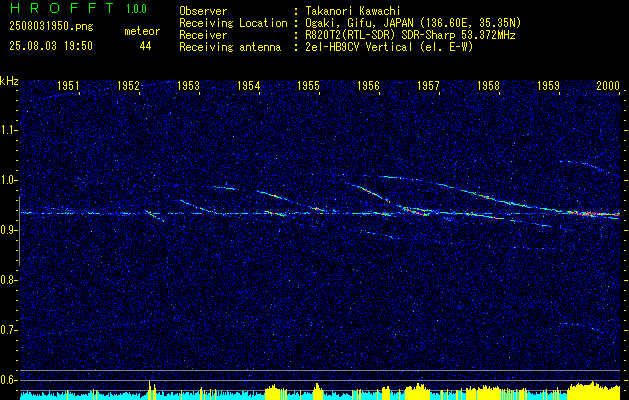Click the 1952 time marker
The height and width of the screenshot is (400, 629).
point(128,85)
